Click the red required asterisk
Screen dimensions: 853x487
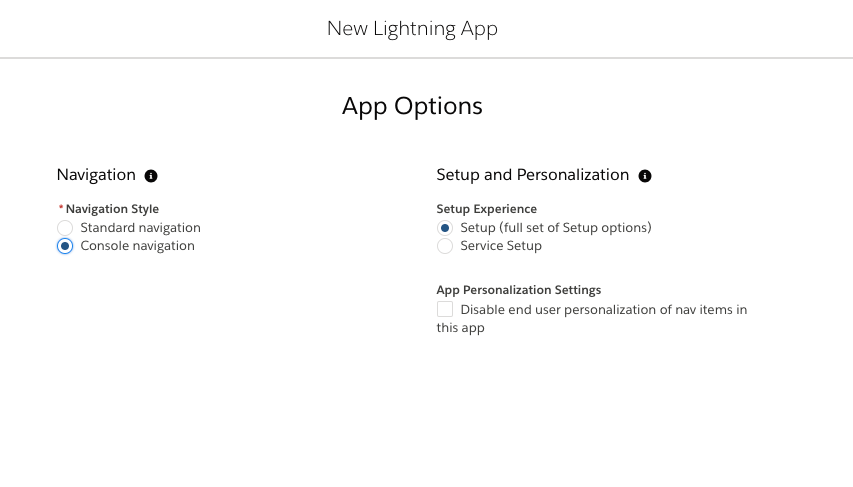tap(61, 207)
